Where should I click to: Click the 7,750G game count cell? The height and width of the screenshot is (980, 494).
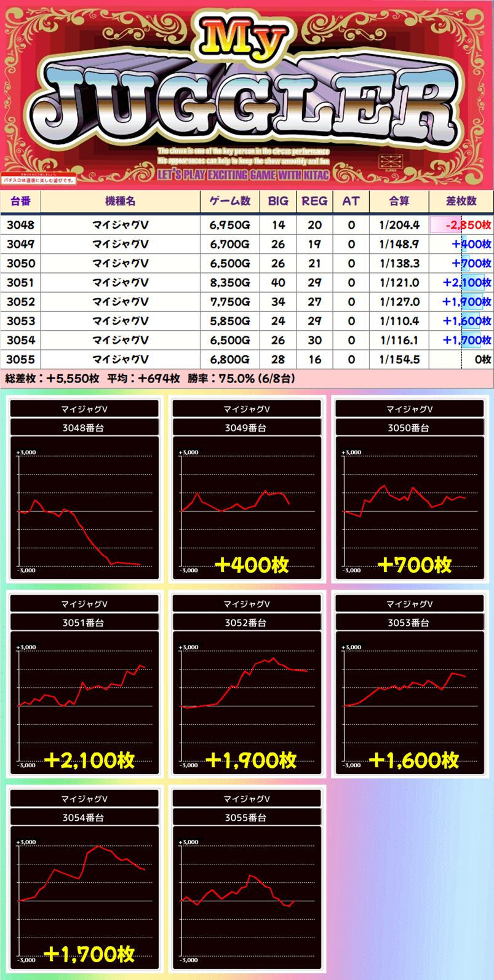(x=230, y=302)
